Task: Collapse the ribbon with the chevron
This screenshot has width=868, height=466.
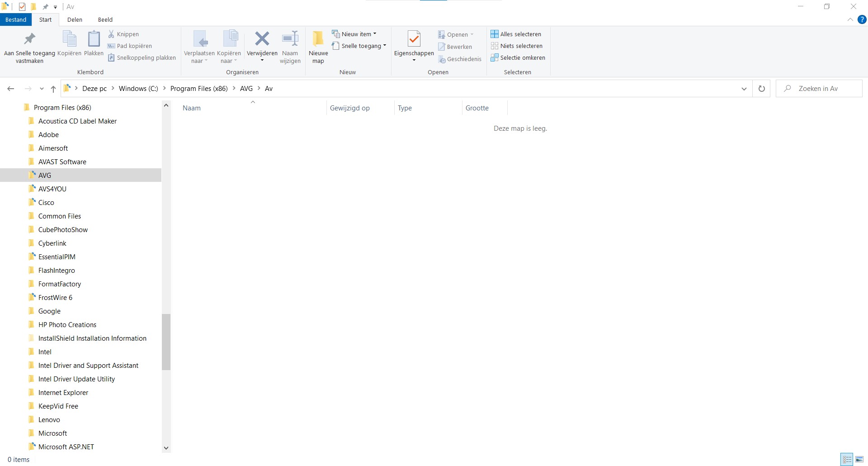Action: tap(850, 19)
